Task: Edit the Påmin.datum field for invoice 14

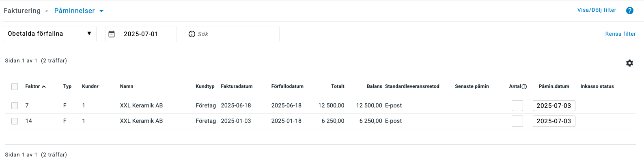Action: pyautogui.click(x=554, y=121)
